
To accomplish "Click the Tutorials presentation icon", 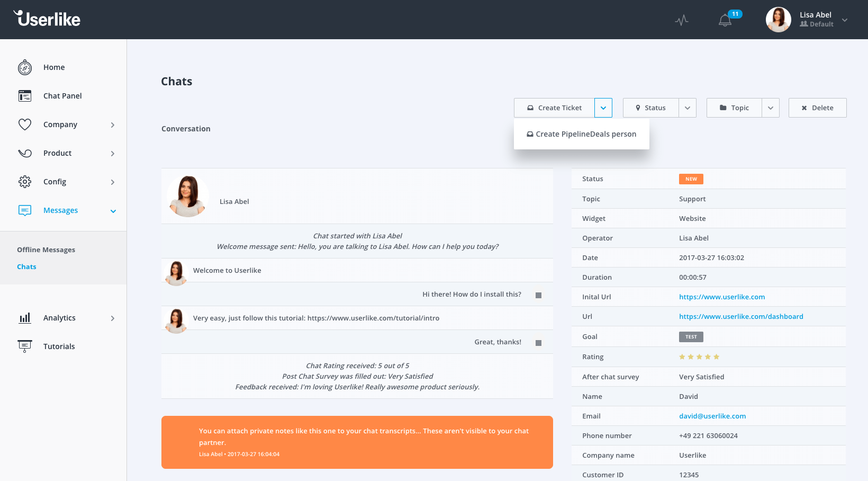I will click(25, 346).
